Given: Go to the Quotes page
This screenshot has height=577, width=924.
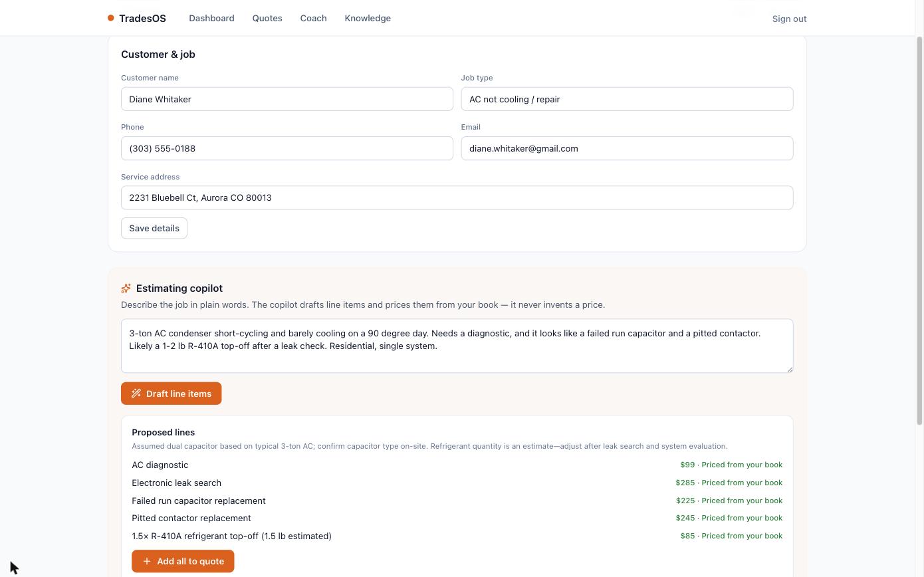Looking at the screenshot, I should pos(267,18).
